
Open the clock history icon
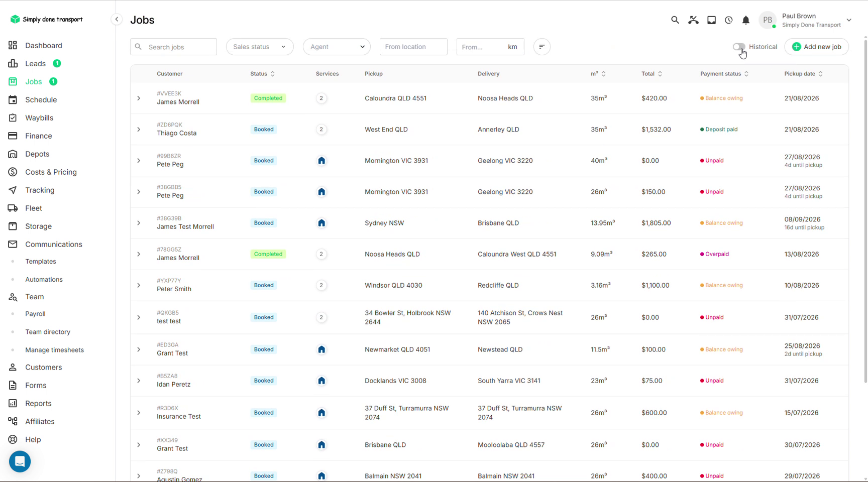pyautogui.click(x=729, y=20)
